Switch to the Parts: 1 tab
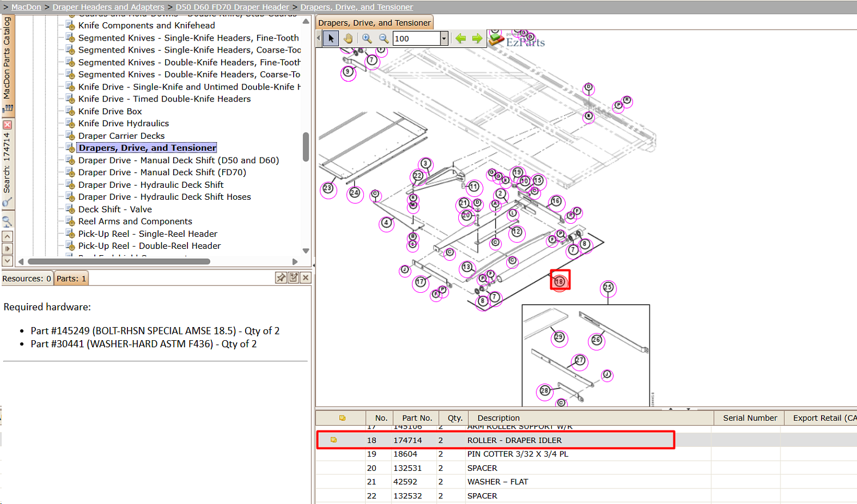 pos(71,279)
